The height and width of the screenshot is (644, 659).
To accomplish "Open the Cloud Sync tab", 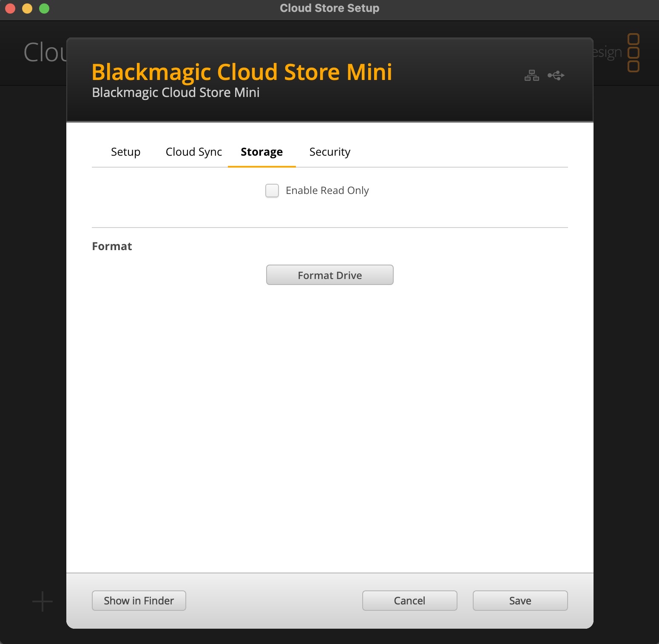I will click(193, 152).
